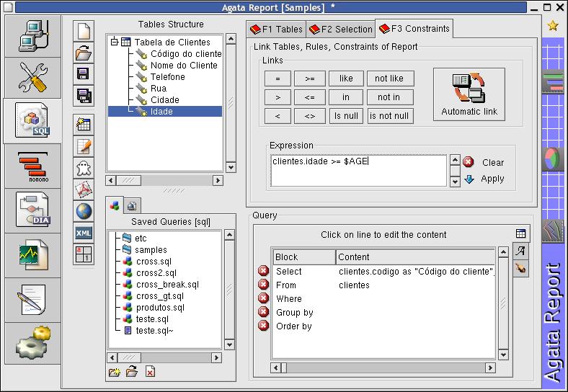568x392 pixels.
Task: Select the colored cubes saved queries tab
Action: coord(115,205)
